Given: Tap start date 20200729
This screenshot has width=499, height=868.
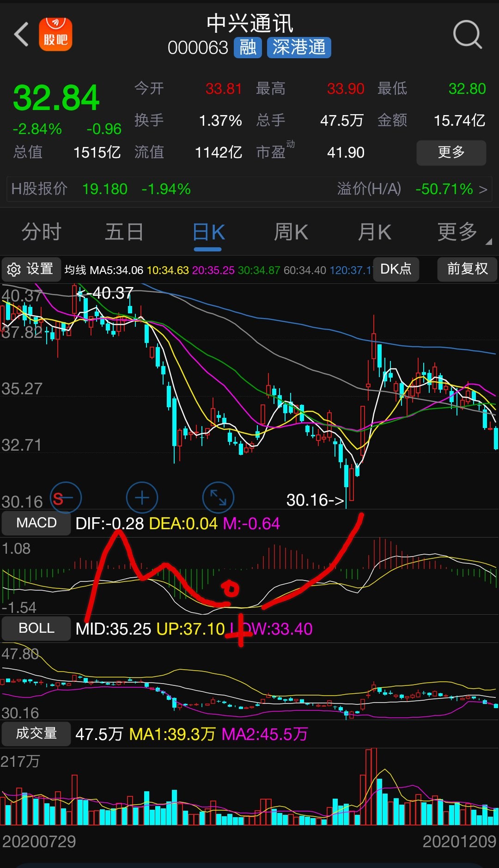Looking at the screenshot, I should pos(39,842).
